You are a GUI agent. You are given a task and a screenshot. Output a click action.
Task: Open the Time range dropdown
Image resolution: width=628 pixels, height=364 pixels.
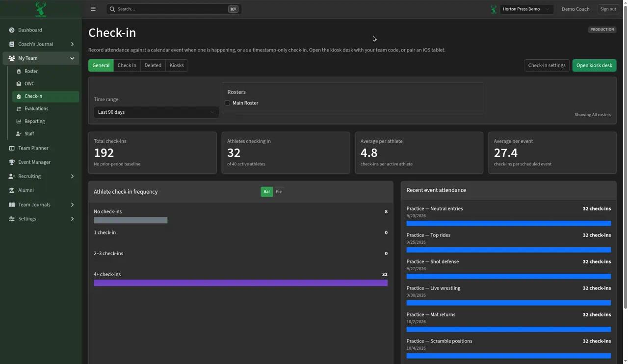pyautogui.click(x=156, y=112)
